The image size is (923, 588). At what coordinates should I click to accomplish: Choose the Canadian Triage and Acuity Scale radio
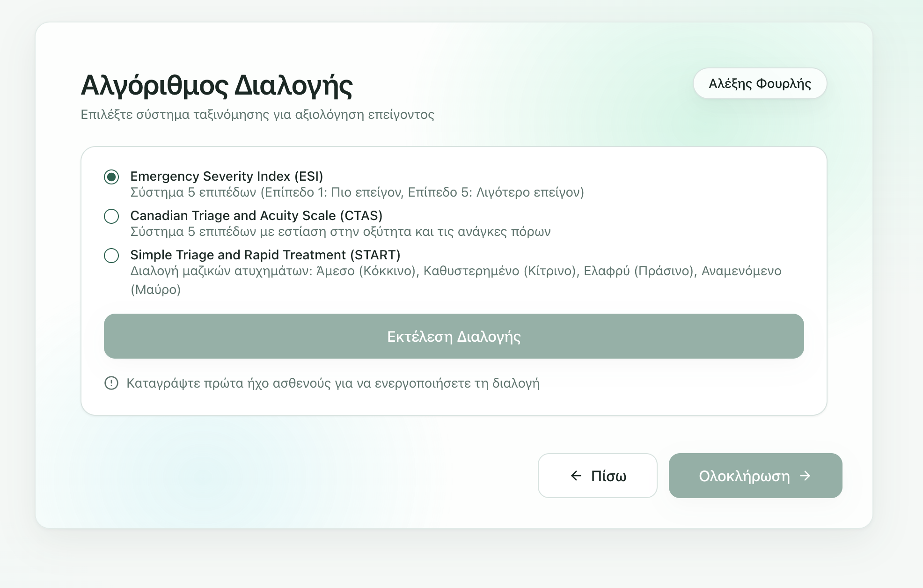pos(111,216)
